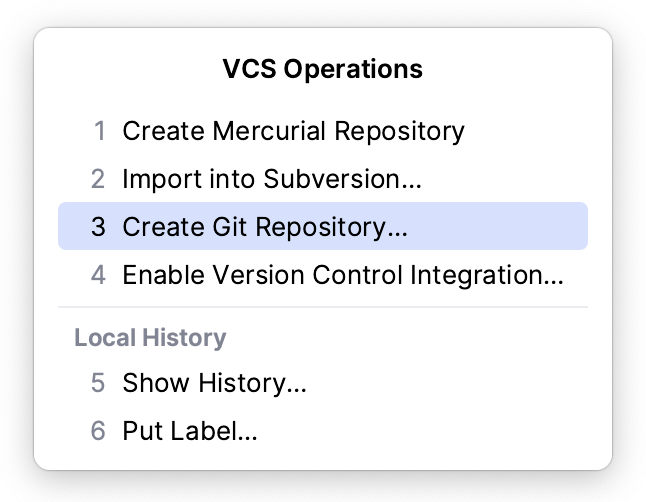Click the number 5 beside Show History

tap(98, 383)
